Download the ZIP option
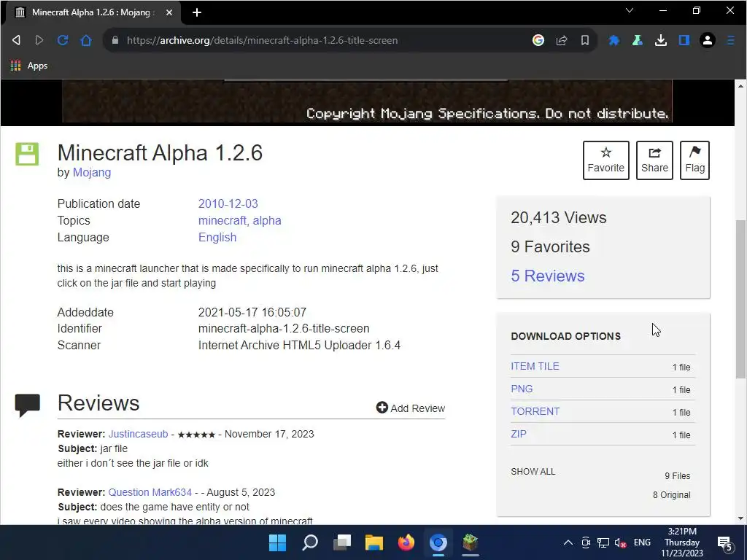The width and height of the screenshot is (747, 560). point(519,434)
